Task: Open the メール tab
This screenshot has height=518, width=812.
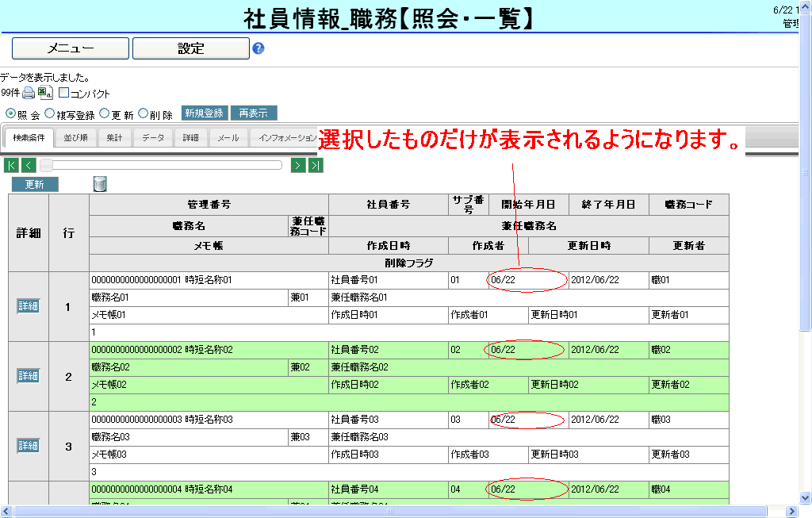Action: click(x=228, y=138)
